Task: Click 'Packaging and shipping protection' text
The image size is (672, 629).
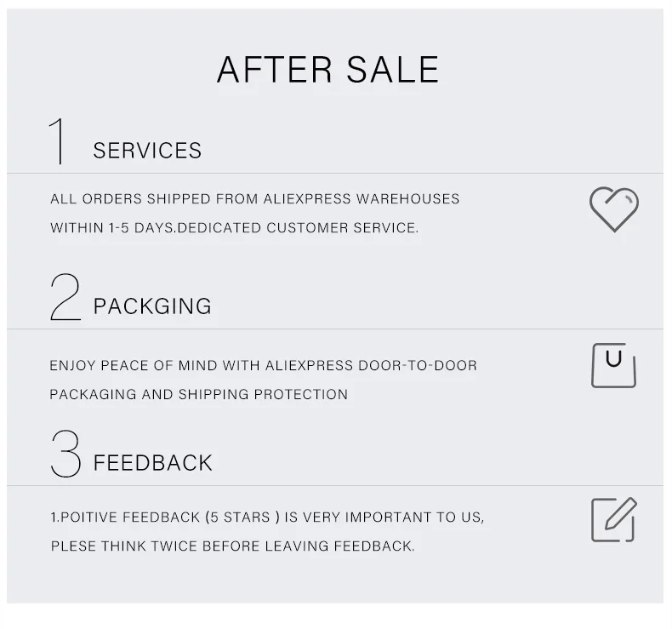Action: [198, 395]
